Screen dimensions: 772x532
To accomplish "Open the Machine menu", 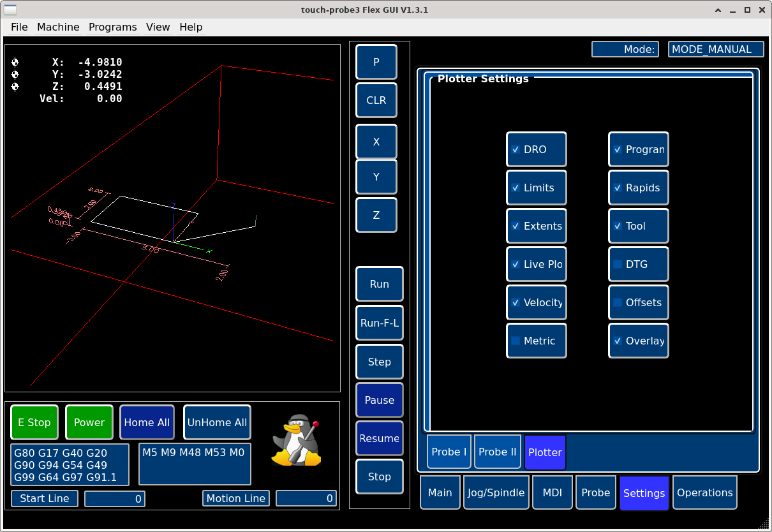I will (58, 27).
